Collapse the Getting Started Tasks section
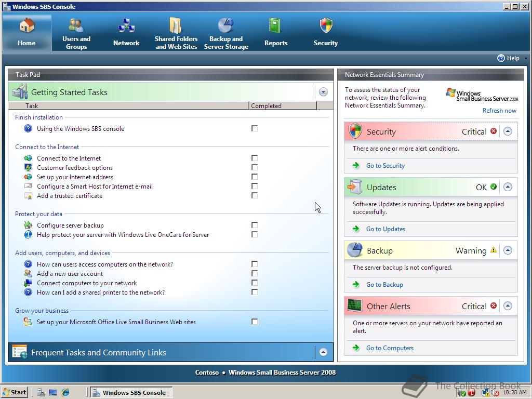This screenshot has height=399, width=532. pyautogui.click(x=323, y=92)
